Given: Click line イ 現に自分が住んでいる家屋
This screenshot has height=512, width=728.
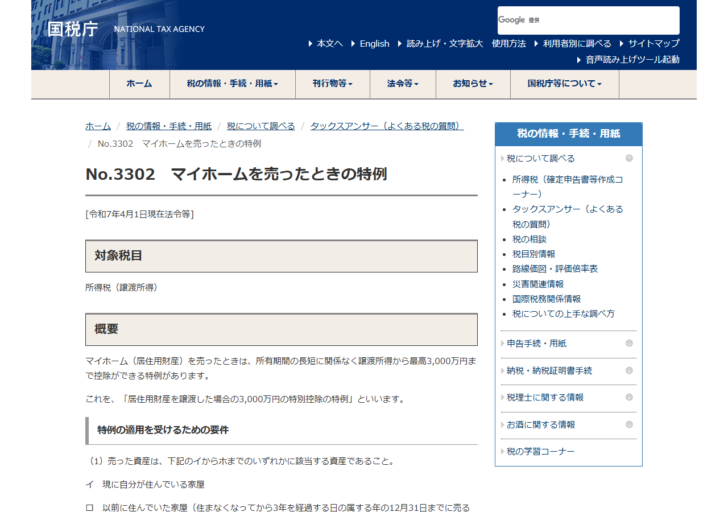Looking at the screenshot, I should pos(145,485).
